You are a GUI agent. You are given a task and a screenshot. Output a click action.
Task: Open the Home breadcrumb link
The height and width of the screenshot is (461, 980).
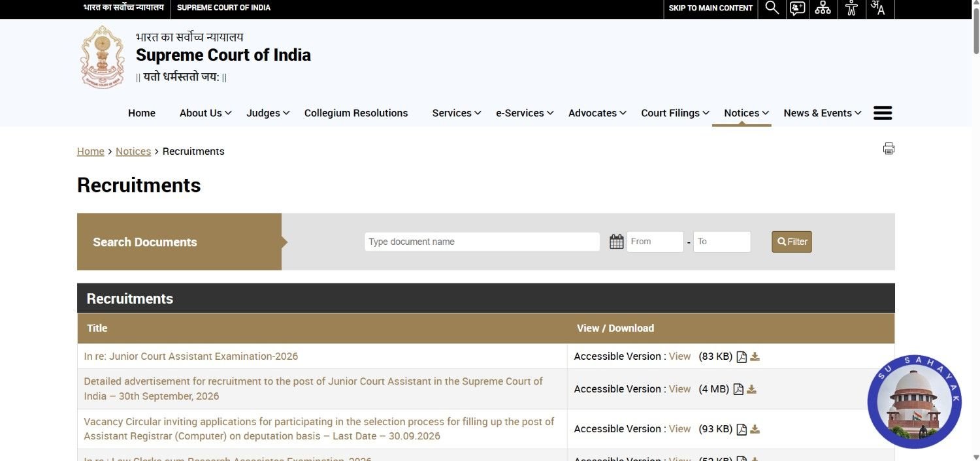(91, 151)
